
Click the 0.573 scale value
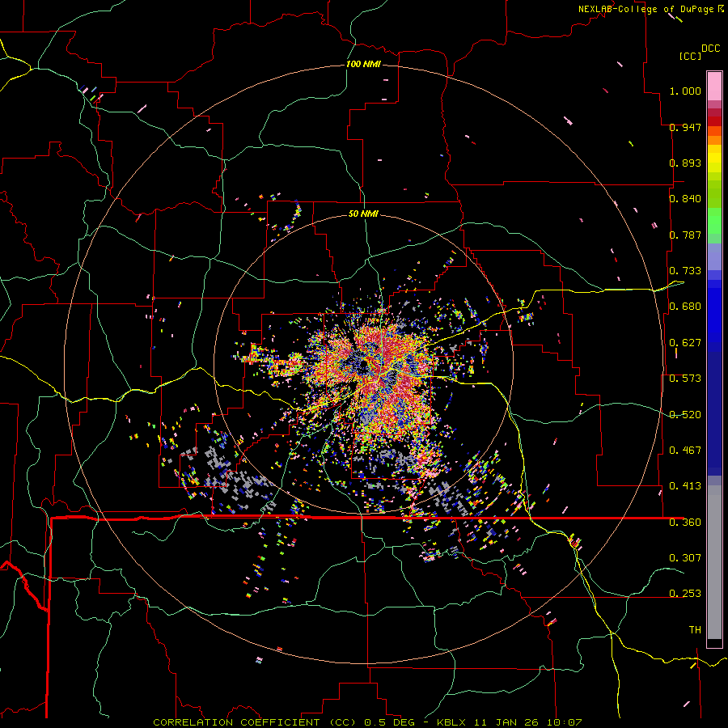pos(685,379)
